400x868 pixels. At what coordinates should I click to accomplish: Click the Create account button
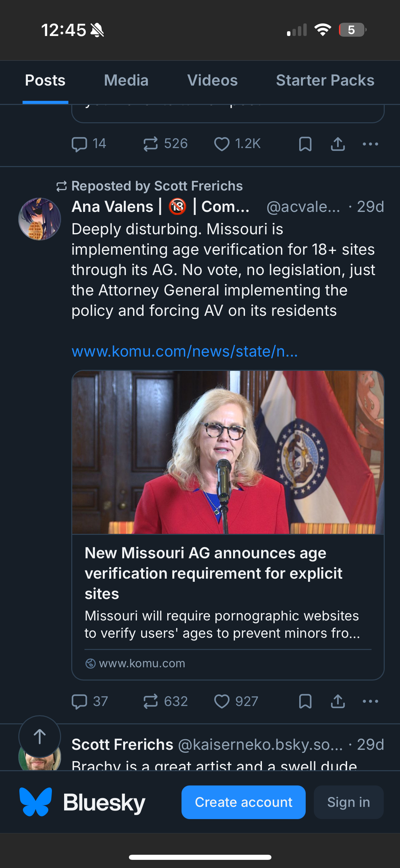(x=244, y=802)
